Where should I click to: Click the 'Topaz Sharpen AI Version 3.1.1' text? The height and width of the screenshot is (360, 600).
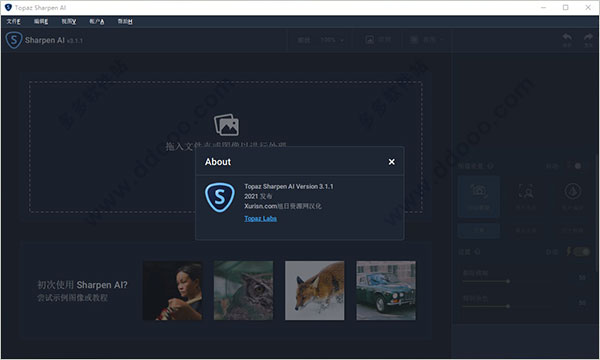pos(289,186)
